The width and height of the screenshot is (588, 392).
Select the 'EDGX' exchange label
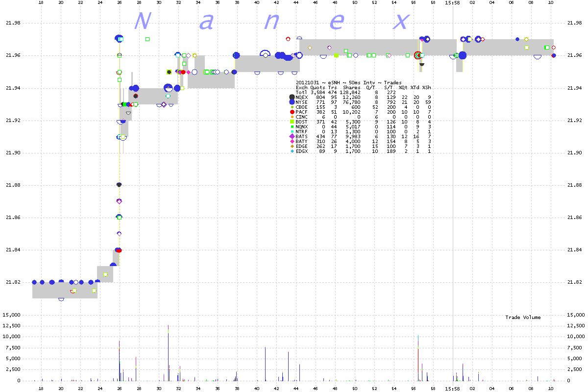[301, 151]
